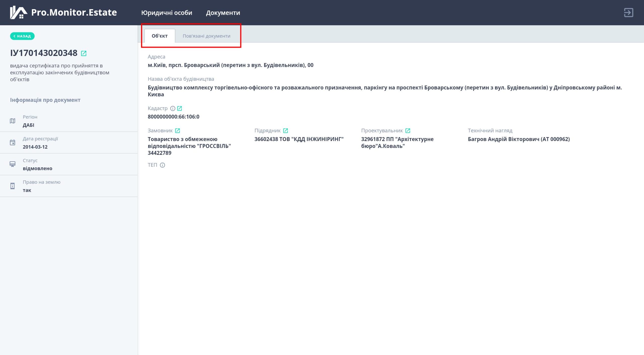This screenshot has height=355, width=644.
Task: Expand the ТЕП information section
Action: [x=163, y=165]
